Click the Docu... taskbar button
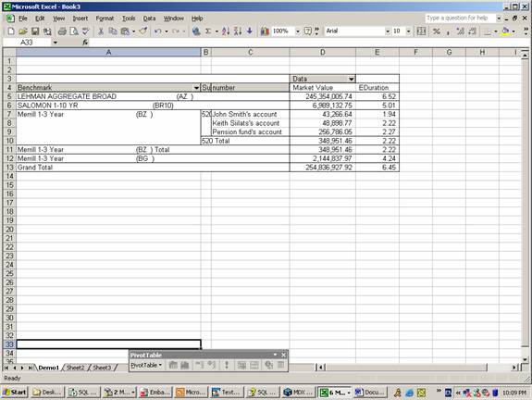 click(370, 393)
